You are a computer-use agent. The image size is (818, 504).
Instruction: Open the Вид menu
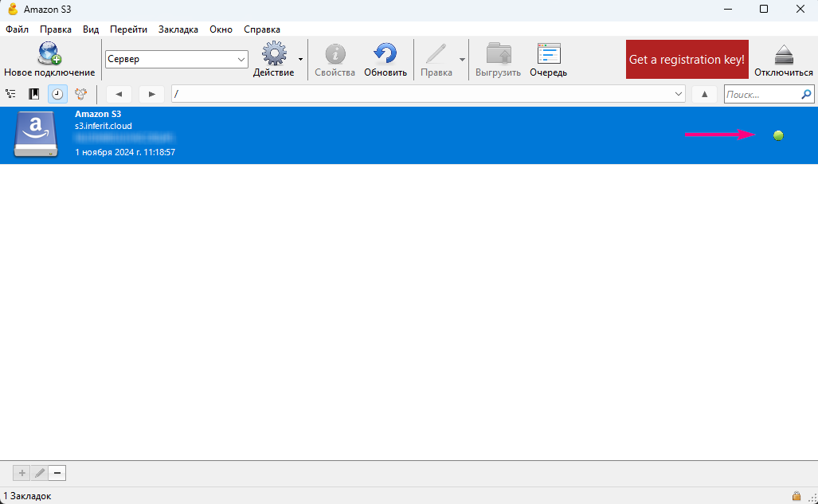[x=91, y=29]
